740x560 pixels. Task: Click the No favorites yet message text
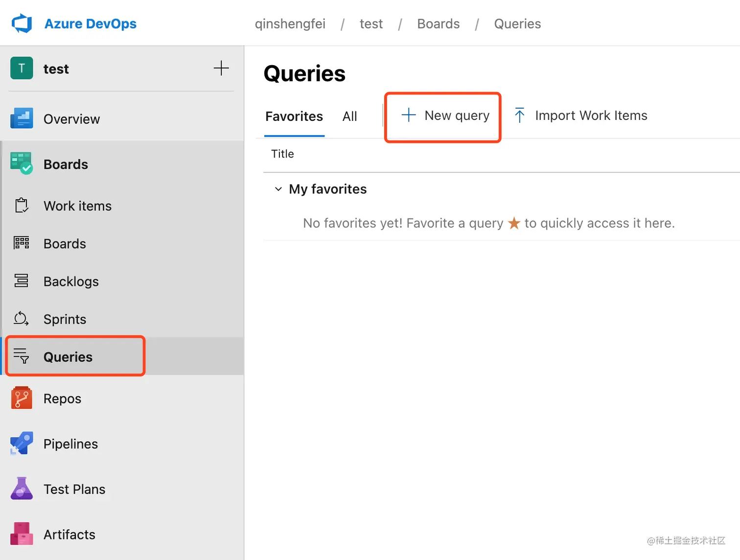488,223
